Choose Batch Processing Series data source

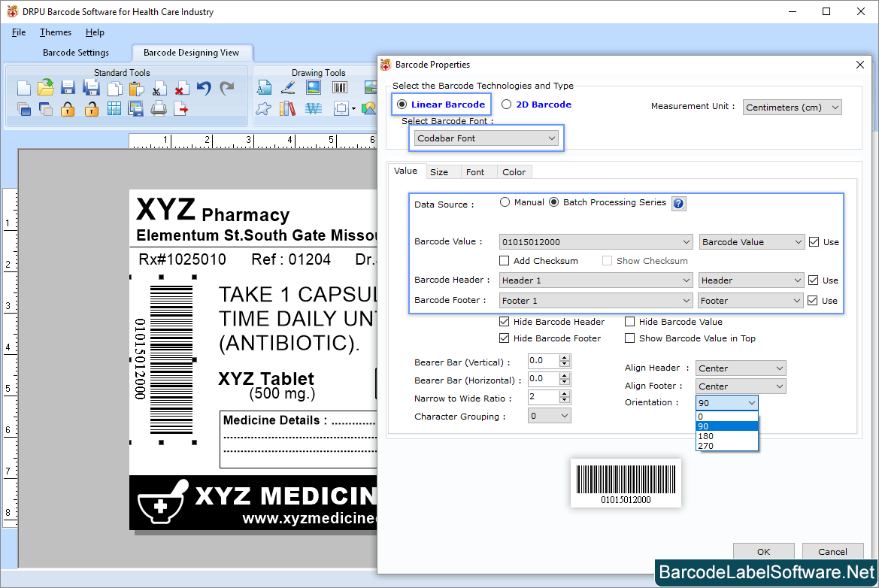point(554,202)
